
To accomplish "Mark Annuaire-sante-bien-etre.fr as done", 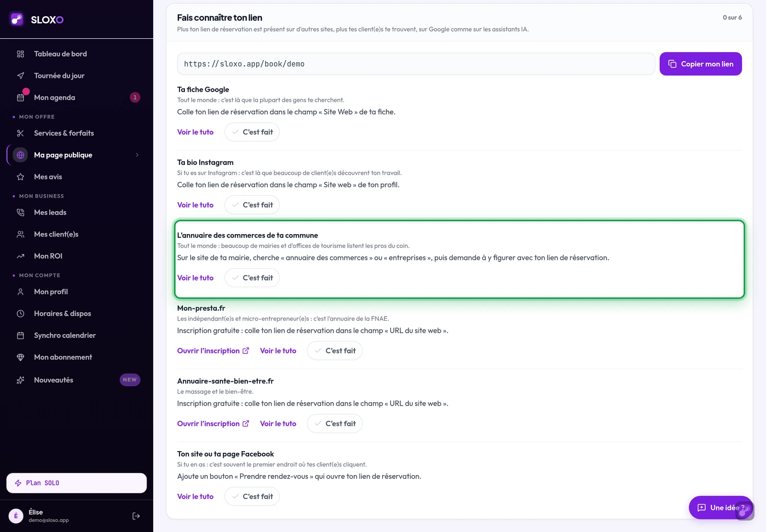I will click(335, 423).
